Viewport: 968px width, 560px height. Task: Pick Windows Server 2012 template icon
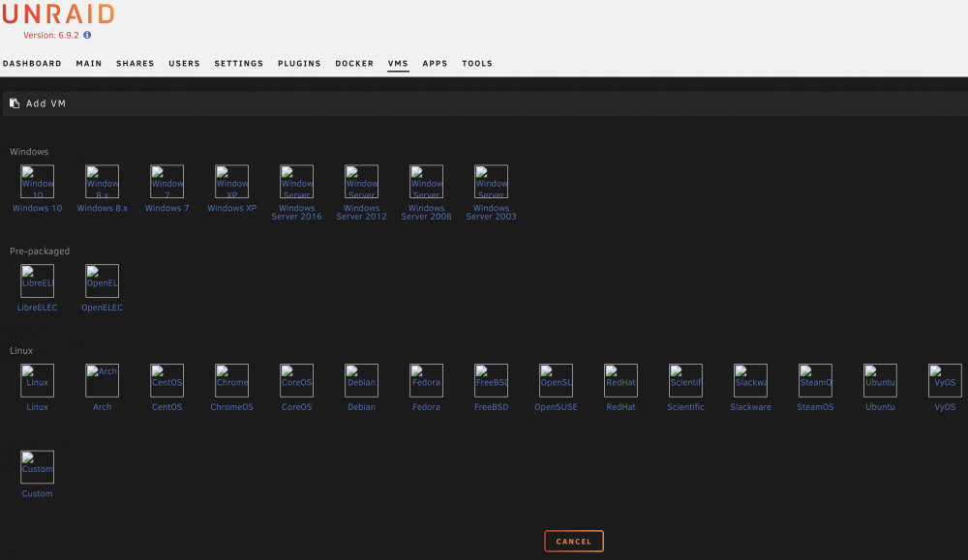point(361,181)
